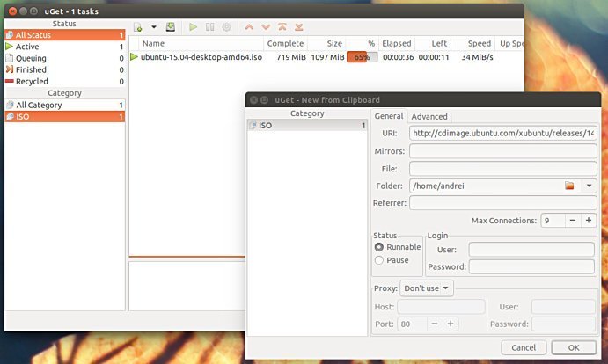Select the Active status filter

pyautogui.click(x=65, y=47)
